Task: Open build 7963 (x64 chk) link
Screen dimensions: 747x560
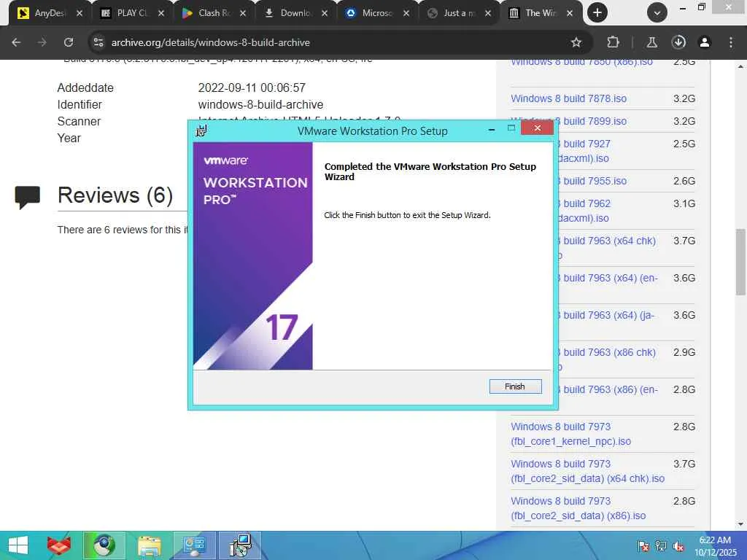Action: [x=607, y=248]
